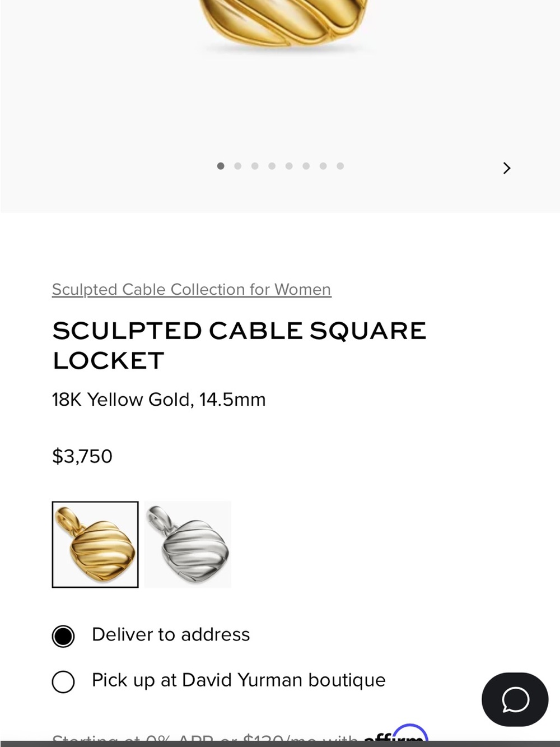Jump to seventh carousel dot
This screenshot has width=560, height=747.
(x=323, y=166)
